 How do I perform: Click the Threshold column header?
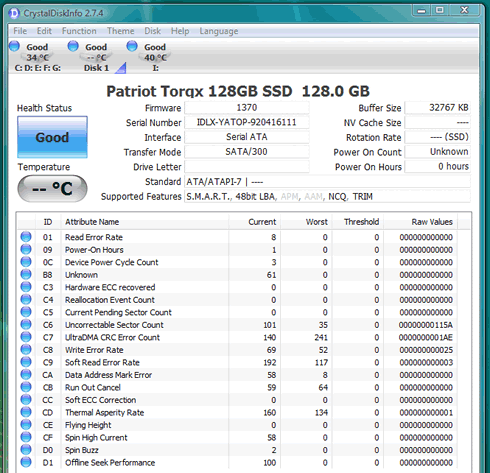point(358,222)
